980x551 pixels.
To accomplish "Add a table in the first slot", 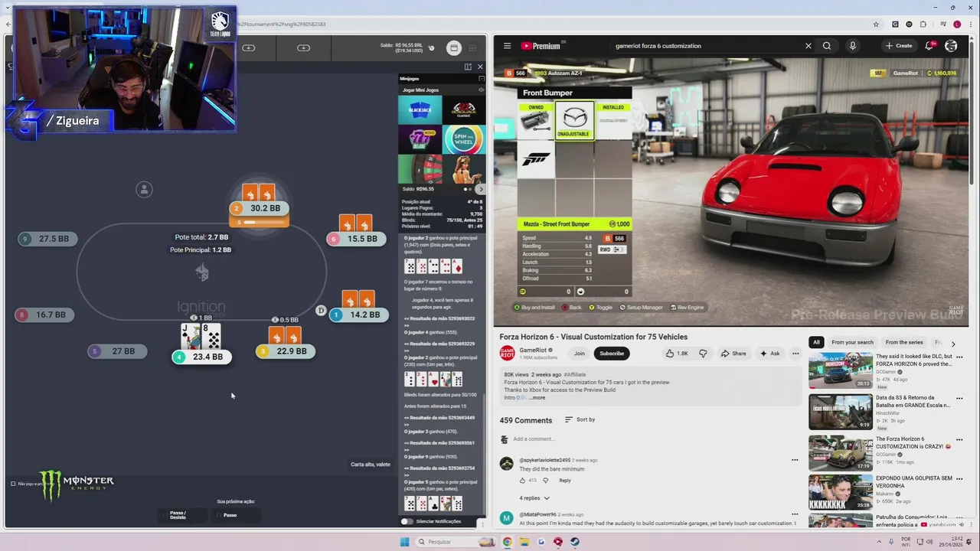I will point(249,48).
